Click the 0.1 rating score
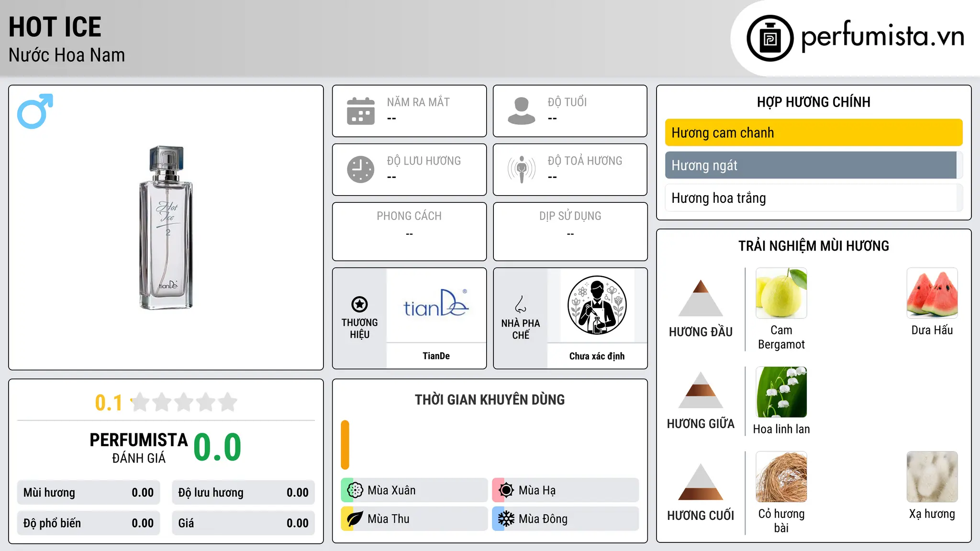Viewport: 980px width, 551px height. [x=109, y=403]
